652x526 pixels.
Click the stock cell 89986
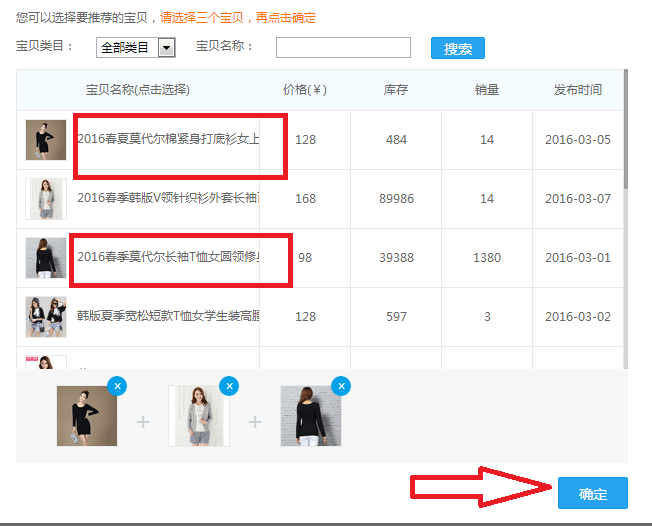pos(396,199)
